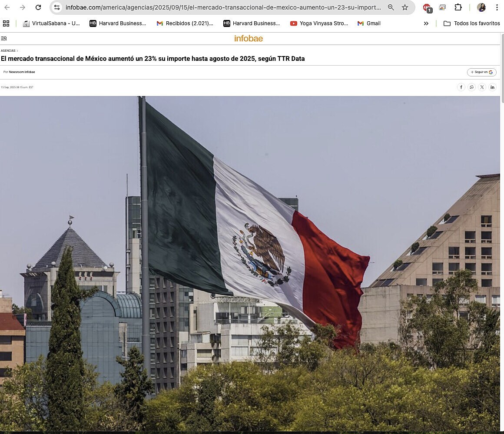
Task: Open the zoom magnifier in the address bar
Action: tap(391, 7)
